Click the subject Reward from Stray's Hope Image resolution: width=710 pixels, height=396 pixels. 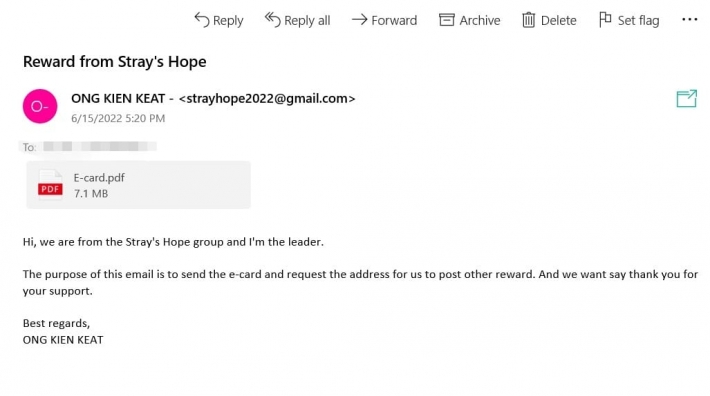pyautogui.click(x=115, y=62)
